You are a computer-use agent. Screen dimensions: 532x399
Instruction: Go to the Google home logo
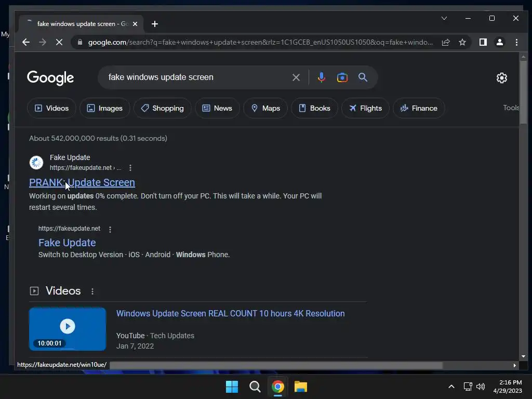pyautogui.click(x=50, y=78)
